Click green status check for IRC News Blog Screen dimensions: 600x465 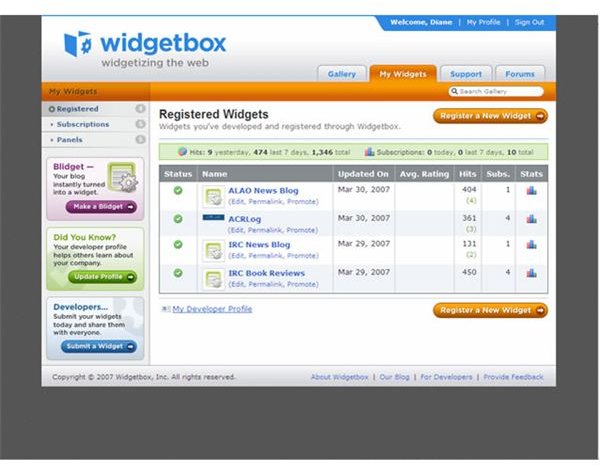[x=178, y=245]
